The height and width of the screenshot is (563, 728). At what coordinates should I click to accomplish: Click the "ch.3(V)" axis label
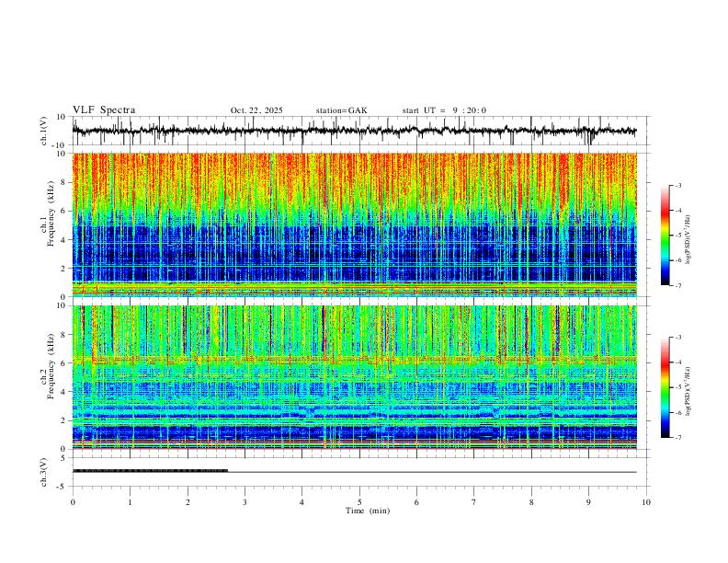point(44,472)
